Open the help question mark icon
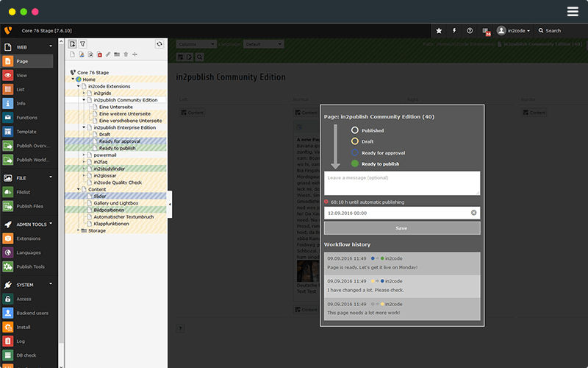Screen dimensions: 588x368 pyautogui.click(x=470, y=31)
